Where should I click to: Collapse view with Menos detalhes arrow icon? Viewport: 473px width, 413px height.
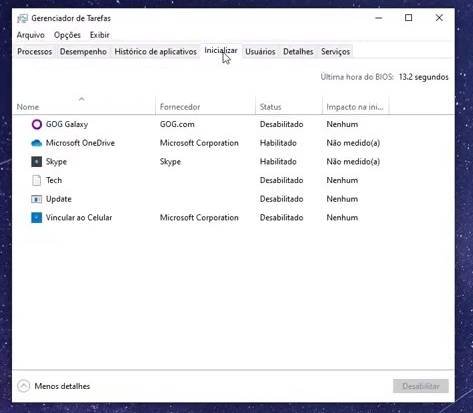[x=23, y=386]
